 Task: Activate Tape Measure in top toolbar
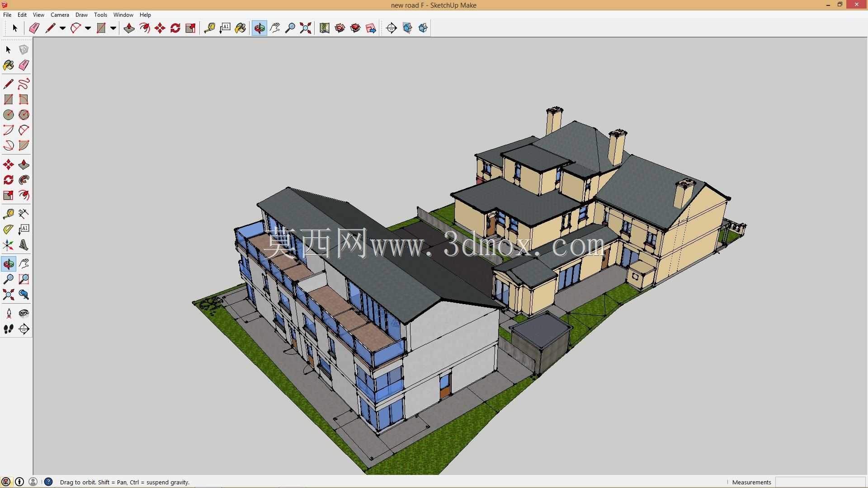(209, 28)
